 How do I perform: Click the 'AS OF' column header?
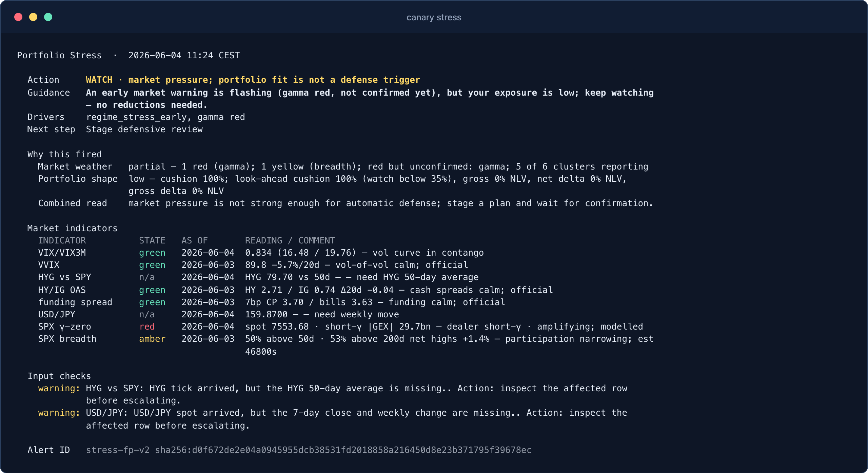point(195,240)
